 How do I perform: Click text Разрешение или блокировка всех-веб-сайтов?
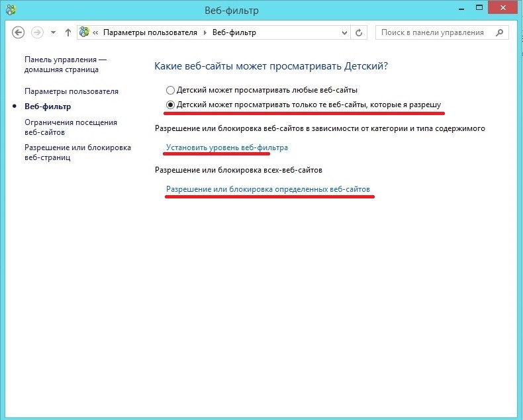click(x=238, y=170)
